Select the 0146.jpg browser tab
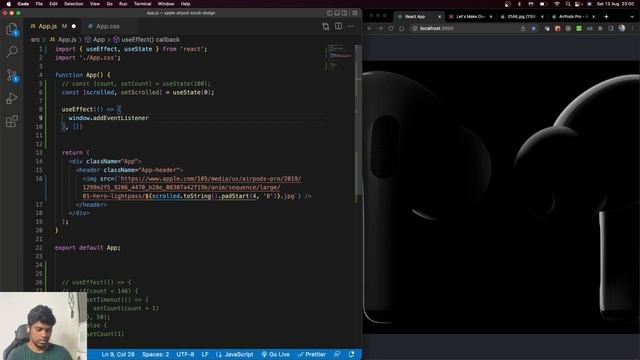Image resolution: width=640 pixels, height=360 pixels. tap(522, 17)
